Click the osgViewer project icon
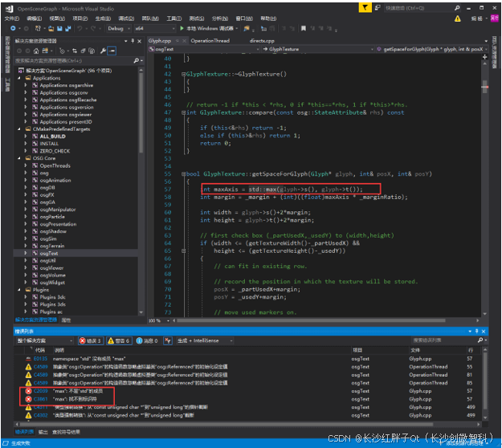The image size is (502, 448). point(35,268)
